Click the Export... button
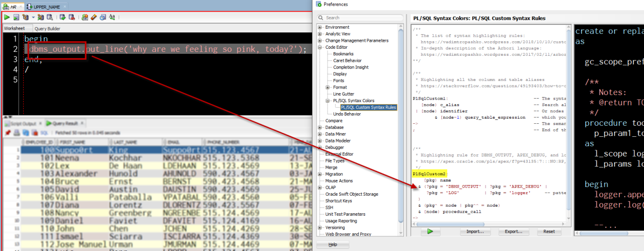The image size is (644, 251). point(513,232)
